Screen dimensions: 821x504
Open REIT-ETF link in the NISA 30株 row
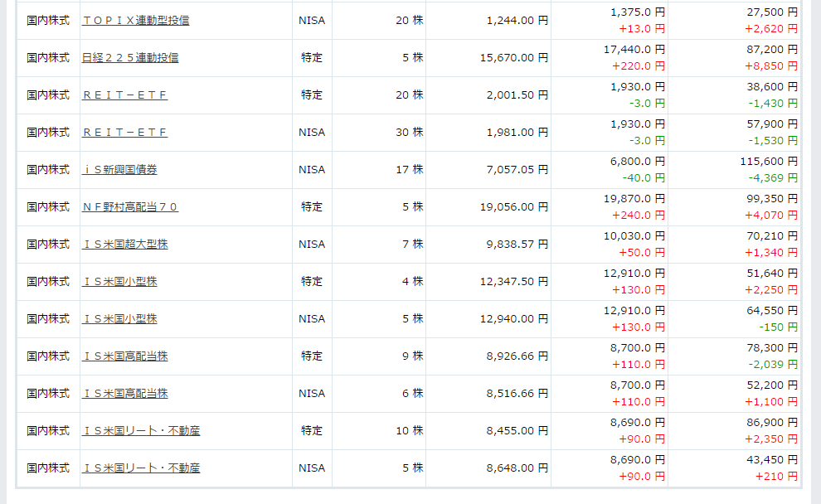pyautogui.click(x=124, y=133)
